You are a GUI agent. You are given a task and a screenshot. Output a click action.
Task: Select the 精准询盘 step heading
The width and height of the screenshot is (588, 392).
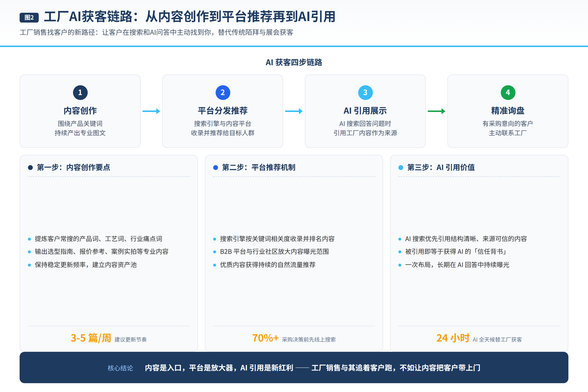[508, 110]
